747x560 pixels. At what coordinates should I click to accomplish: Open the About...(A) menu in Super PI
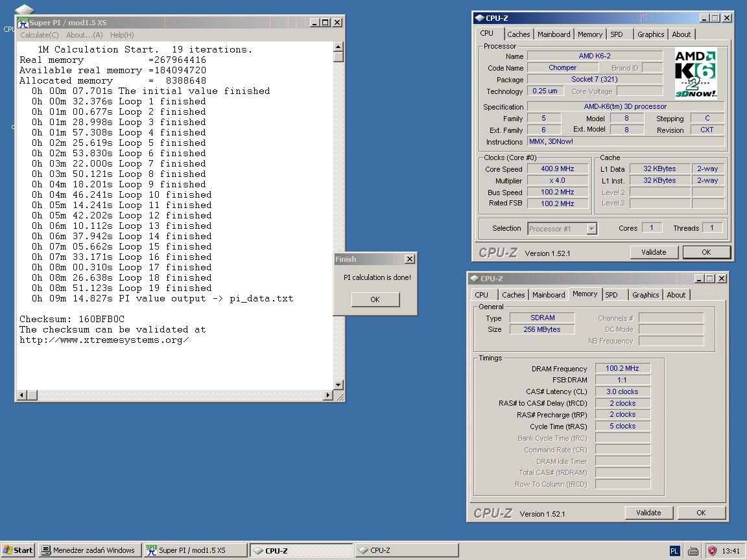[x=84, y=35]
